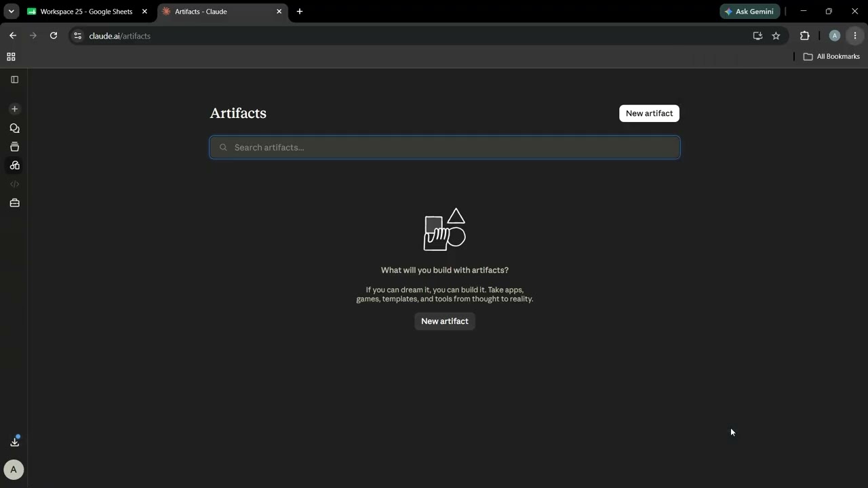
Task: Open the user avatar A in sidebar
Action: tap(14, 470)
